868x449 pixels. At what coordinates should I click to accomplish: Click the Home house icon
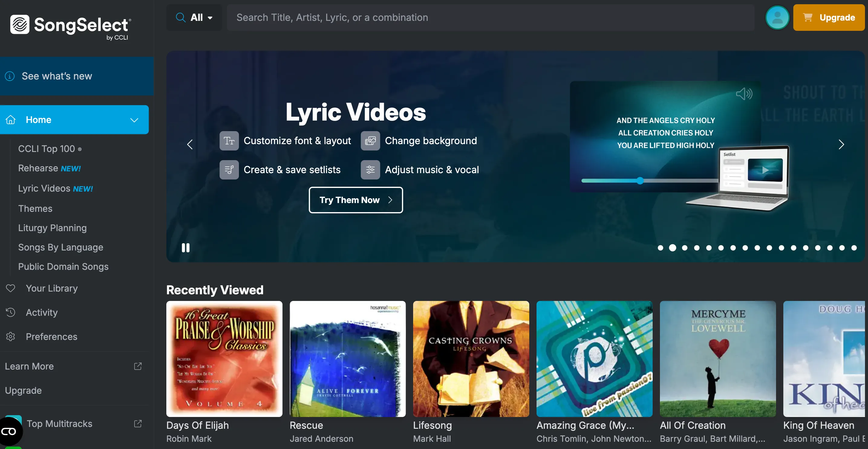pyautogui.click(x=11, y=119)
